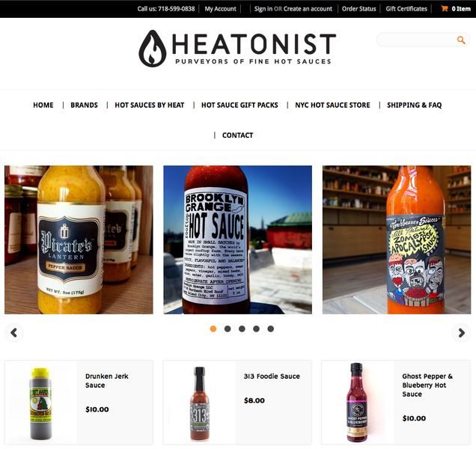476x449 pixels.
Task: Advance carousel with the right arrow
Action: 462,333
